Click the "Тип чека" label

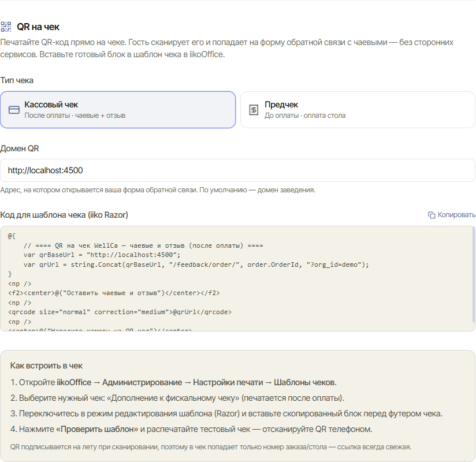pyautogui.click(x=17, y=80)
